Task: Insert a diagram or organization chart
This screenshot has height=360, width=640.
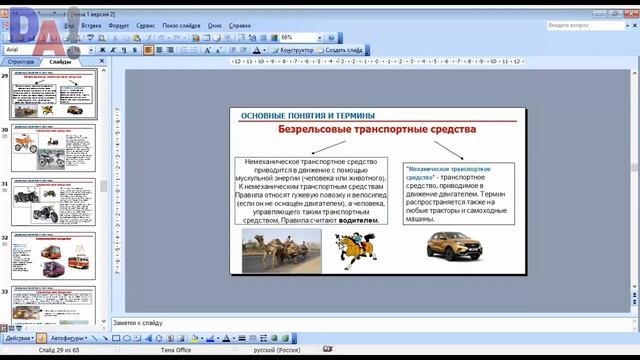Action: click(159, 338)
